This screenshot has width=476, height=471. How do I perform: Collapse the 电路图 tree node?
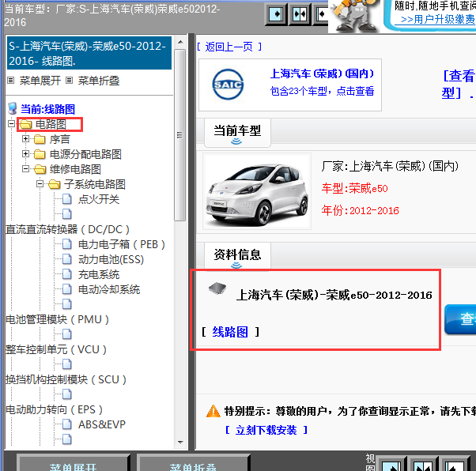pyautogui.click(x=11, y=123)
